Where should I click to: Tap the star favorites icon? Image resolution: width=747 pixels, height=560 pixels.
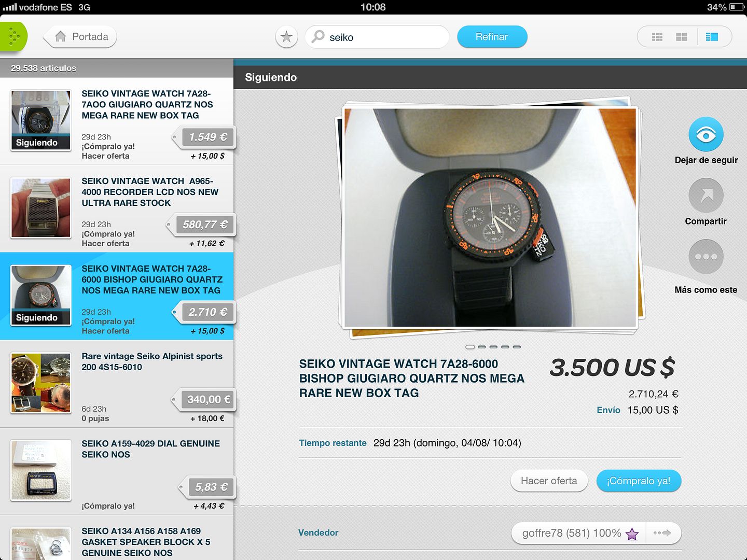(286, 37)
